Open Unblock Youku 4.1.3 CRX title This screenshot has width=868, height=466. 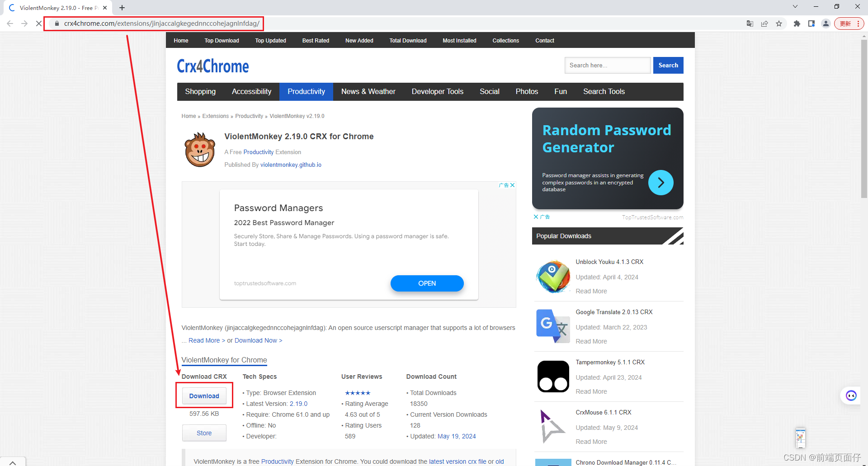[x=609, y=262]
